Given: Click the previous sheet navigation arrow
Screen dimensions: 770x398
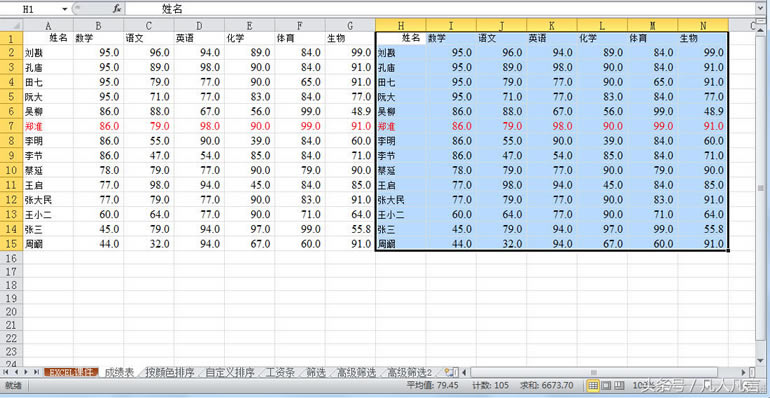Looking at the screenshot, I should pos(17,372).
